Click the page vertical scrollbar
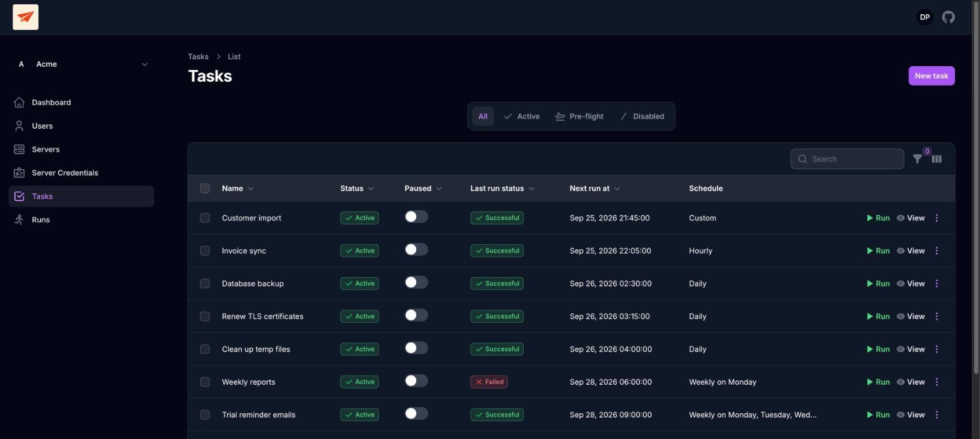The height and width of the screenshot is (439, 980). [x=976, y=187]
